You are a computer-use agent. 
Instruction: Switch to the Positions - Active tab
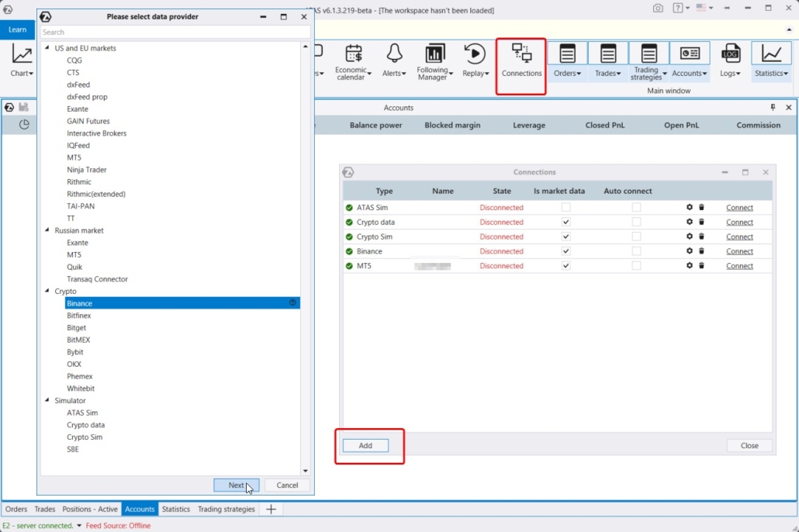pos(90,510)
